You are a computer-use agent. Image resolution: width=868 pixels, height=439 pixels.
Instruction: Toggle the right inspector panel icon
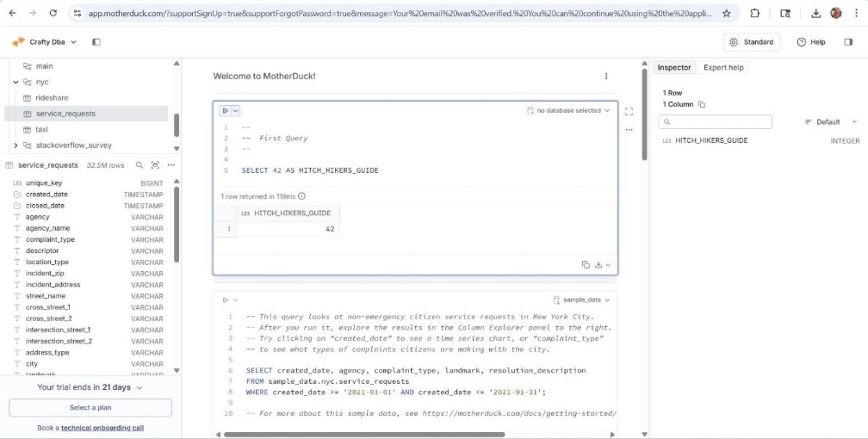click(848, 42)
